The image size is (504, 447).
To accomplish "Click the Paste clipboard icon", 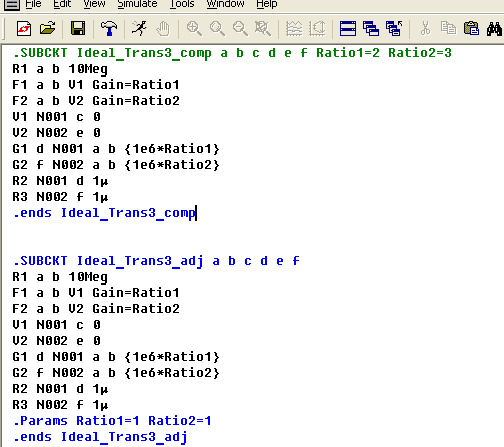I will point(471,29).
